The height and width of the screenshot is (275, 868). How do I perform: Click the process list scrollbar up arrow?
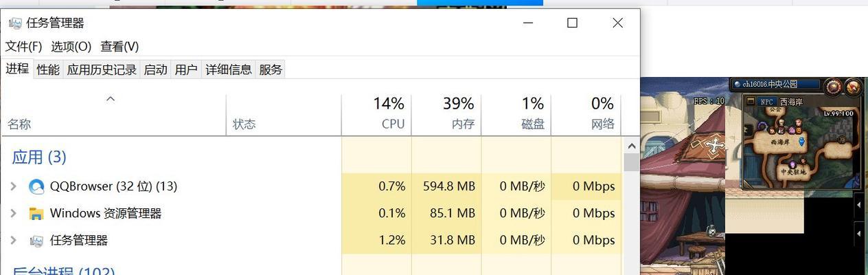tap(630, 146)
